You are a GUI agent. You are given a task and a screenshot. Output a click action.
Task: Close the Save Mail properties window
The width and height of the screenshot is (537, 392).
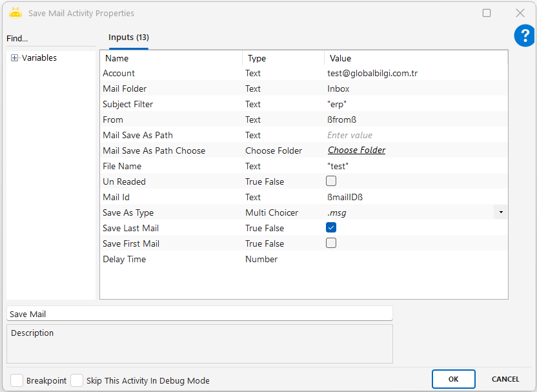click(x=520, y=13)
